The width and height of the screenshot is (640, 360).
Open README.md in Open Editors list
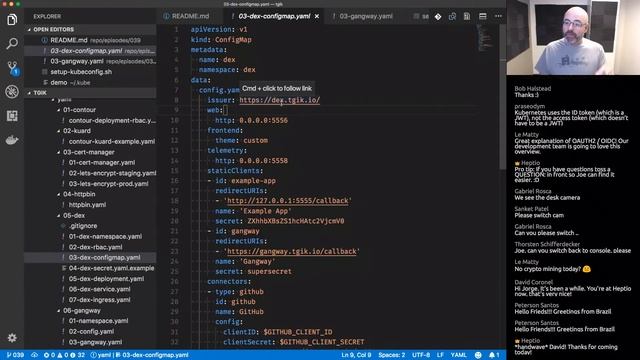pos(90,40)
